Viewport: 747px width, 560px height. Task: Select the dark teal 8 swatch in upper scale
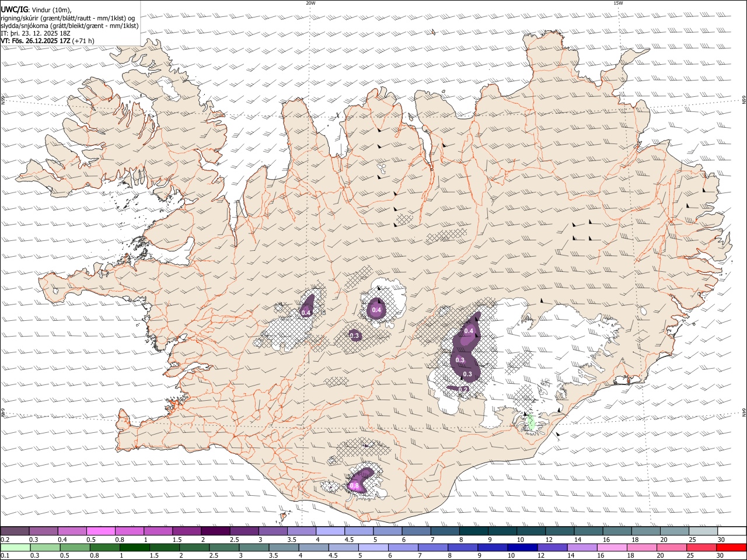(x=473, y=531)
